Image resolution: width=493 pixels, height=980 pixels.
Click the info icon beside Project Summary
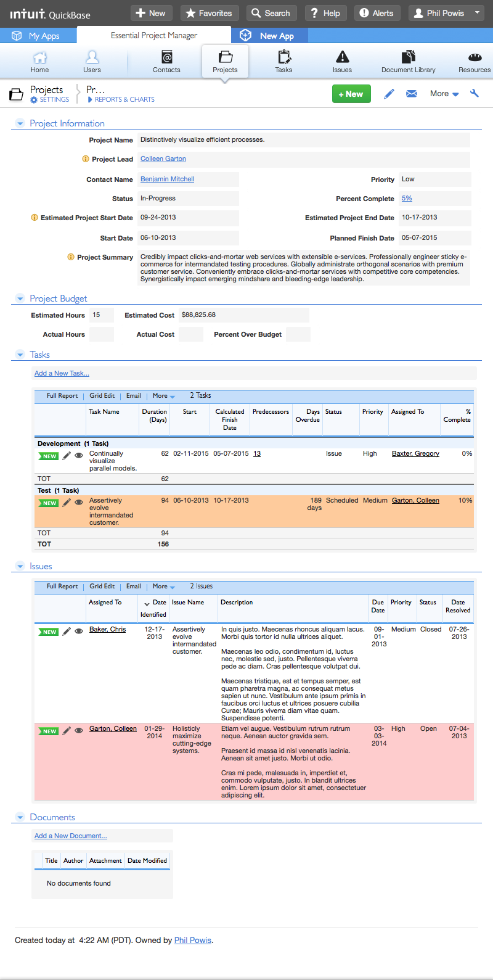tap(71, 257)
